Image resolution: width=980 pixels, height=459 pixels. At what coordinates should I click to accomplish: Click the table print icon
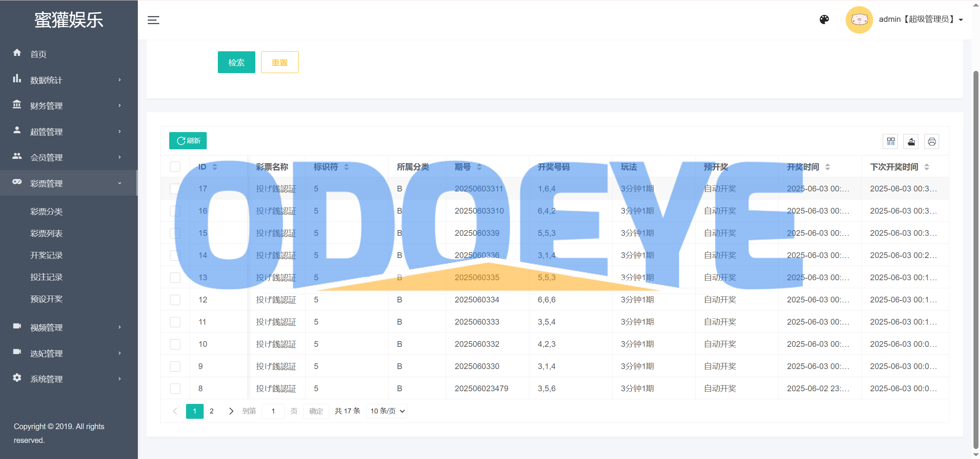[932, 142]
